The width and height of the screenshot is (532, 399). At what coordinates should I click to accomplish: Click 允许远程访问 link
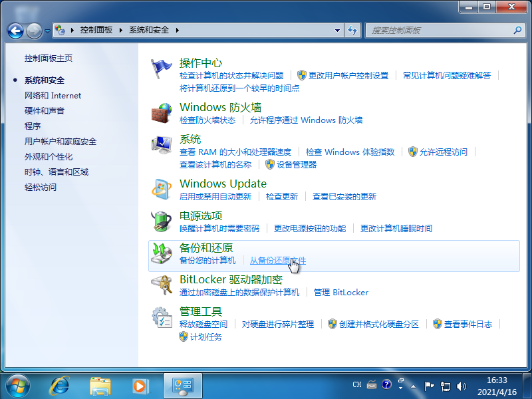(x=444, y=152)
